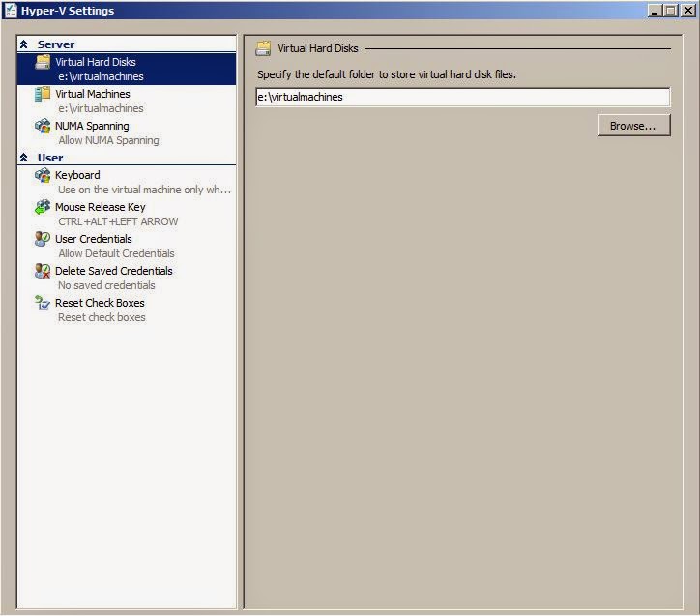This screenshot has height=616, width=700.
Task: Open the Virtual Machines setting
Action: pos(127,101)
